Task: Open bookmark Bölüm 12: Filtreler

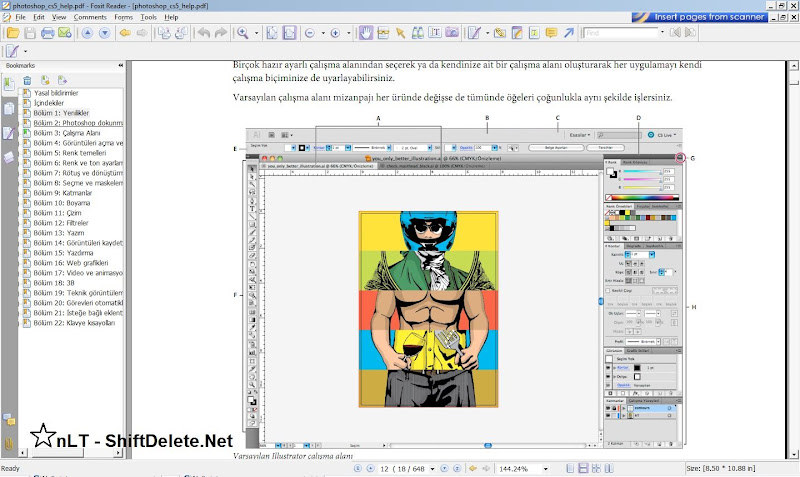Action: [61, 223]
